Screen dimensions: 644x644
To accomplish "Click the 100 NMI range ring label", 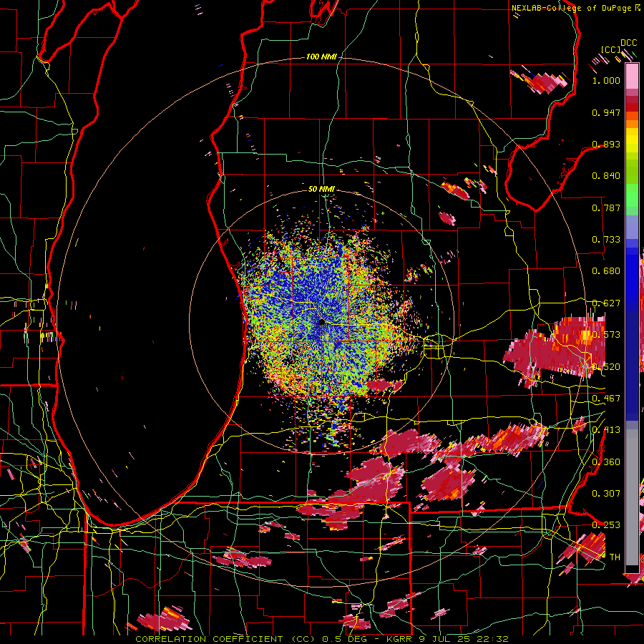I will [321, 57].
